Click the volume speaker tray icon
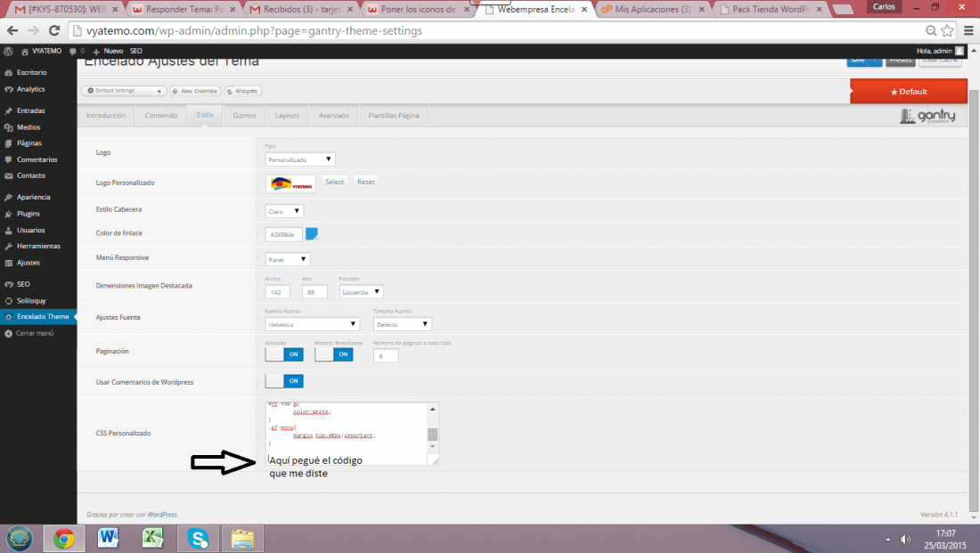 905,540
